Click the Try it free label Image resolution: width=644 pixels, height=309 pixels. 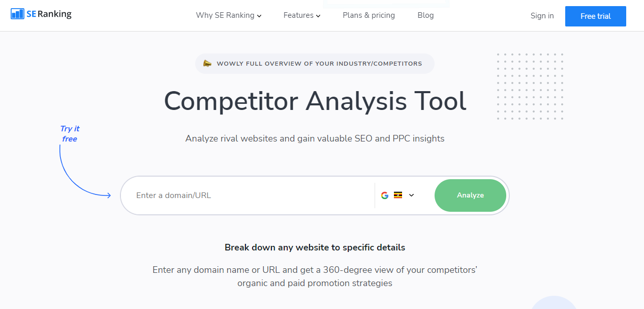point(70,134)
